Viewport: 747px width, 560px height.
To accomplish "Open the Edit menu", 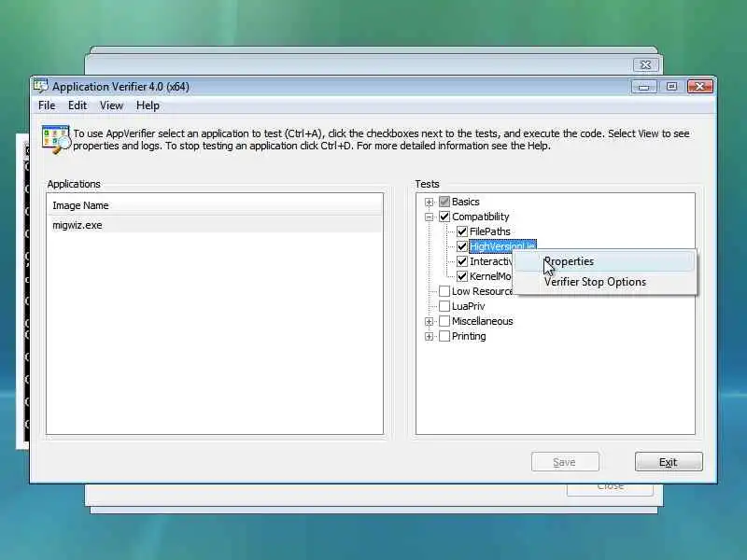I will point(78,105).
